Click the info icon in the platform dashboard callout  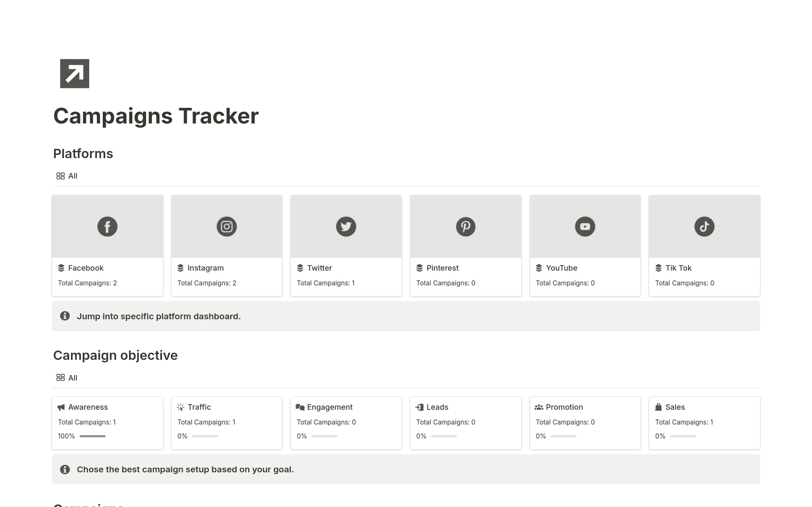pyautogui.click(x=65, y=316)
